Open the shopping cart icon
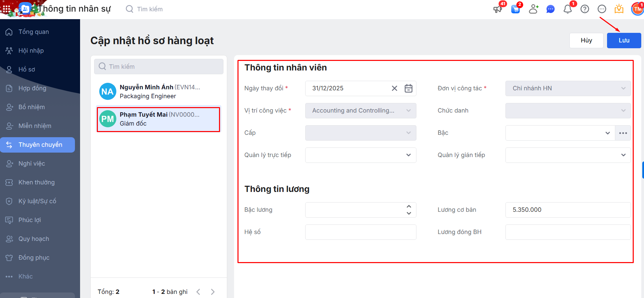Image resolution: width=644 pixels, height=298 pixels. [515, 9]
